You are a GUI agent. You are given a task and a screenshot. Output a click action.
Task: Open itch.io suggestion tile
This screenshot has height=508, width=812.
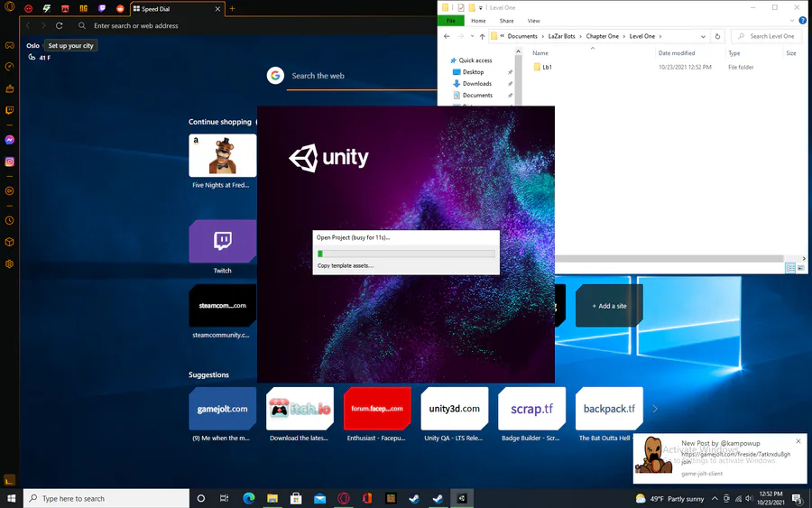300,409
